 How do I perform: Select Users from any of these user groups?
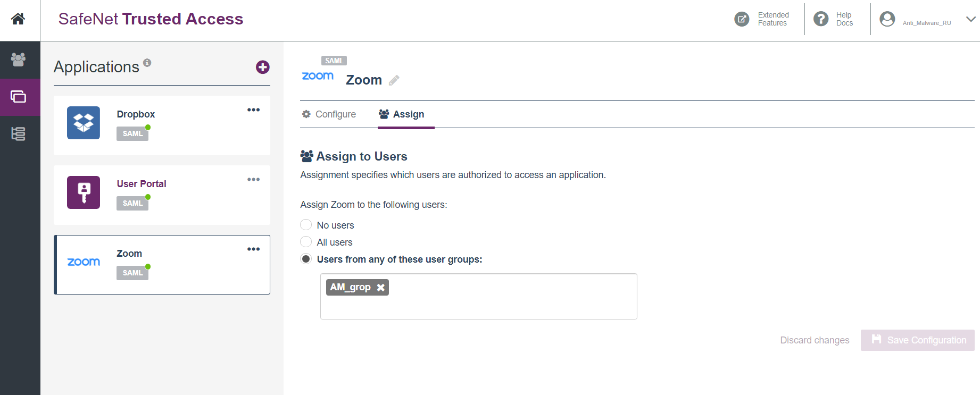[x=306, y=259]
